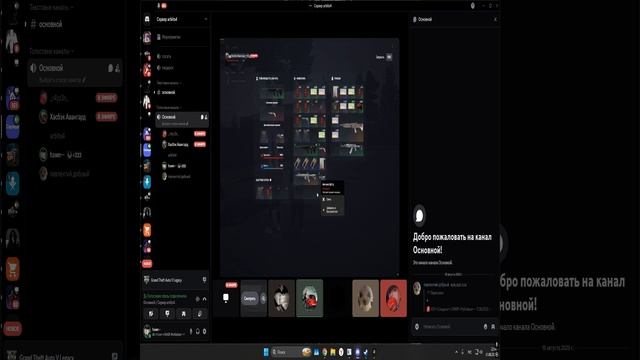Toggle screen share in voice controls
Image resolution: width=640 pixels, height=360 pixels.
click(167, 313)
